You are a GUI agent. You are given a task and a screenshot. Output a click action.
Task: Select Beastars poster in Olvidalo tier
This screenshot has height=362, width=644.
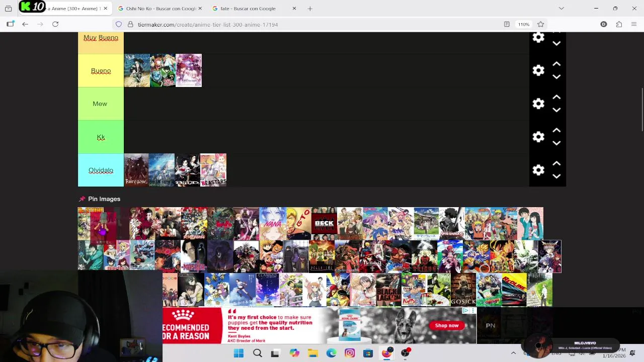[x=213, y=170]
